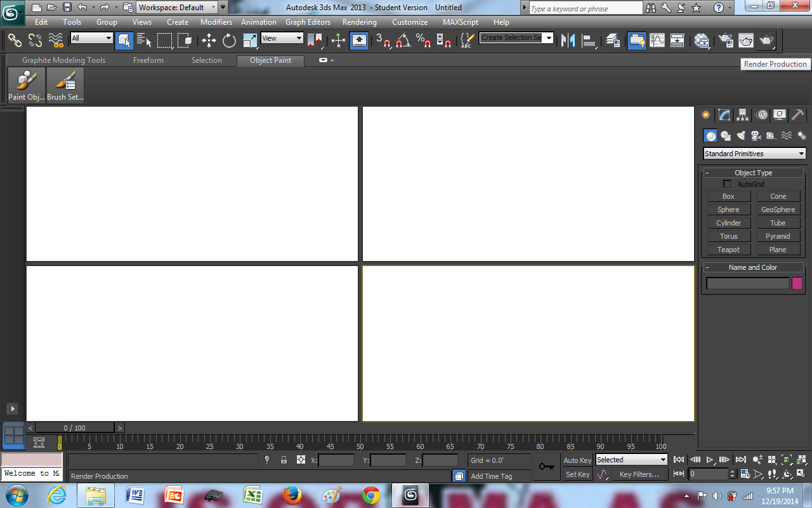
Task: Choose Rectangular Selection Region tool
Action: [165, 41]
